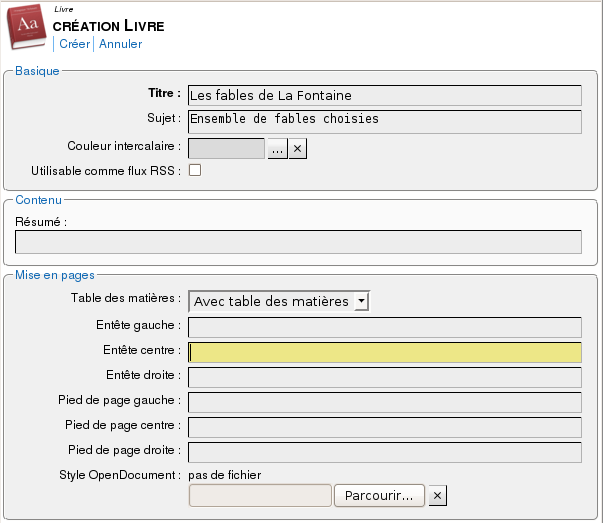Click into the Résumé text field
Screen dimensions: 603x523
pos(298,242)
